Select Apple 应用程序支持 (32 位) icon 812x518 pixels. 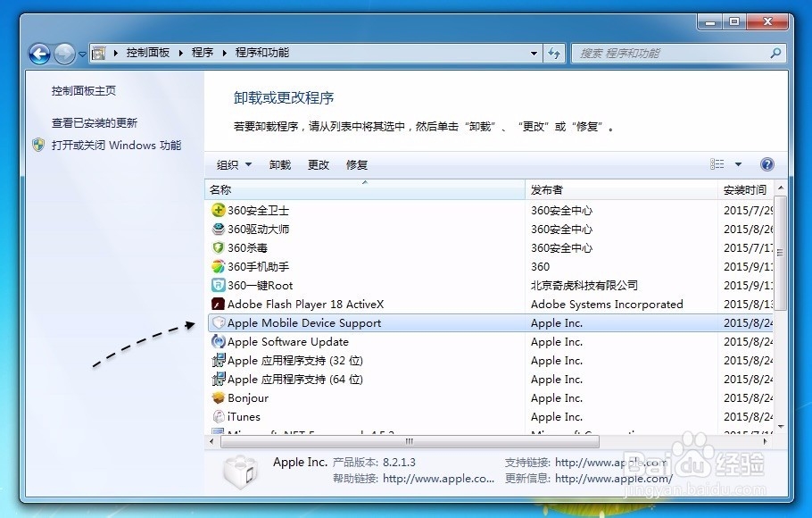click(x=218, y=361)
